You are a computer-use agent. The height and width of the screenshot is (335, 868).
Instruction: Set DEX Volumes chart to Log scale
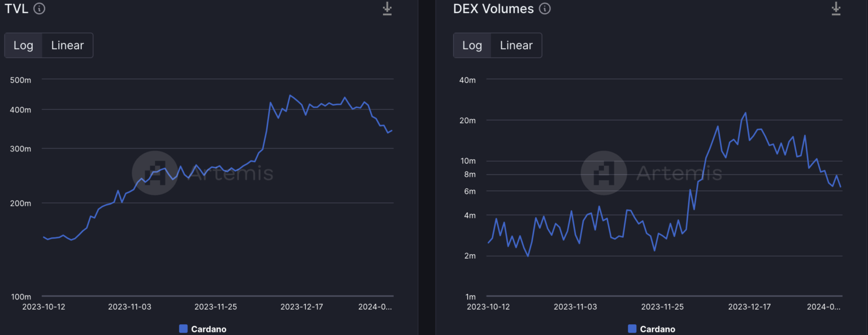pos(472,45)
